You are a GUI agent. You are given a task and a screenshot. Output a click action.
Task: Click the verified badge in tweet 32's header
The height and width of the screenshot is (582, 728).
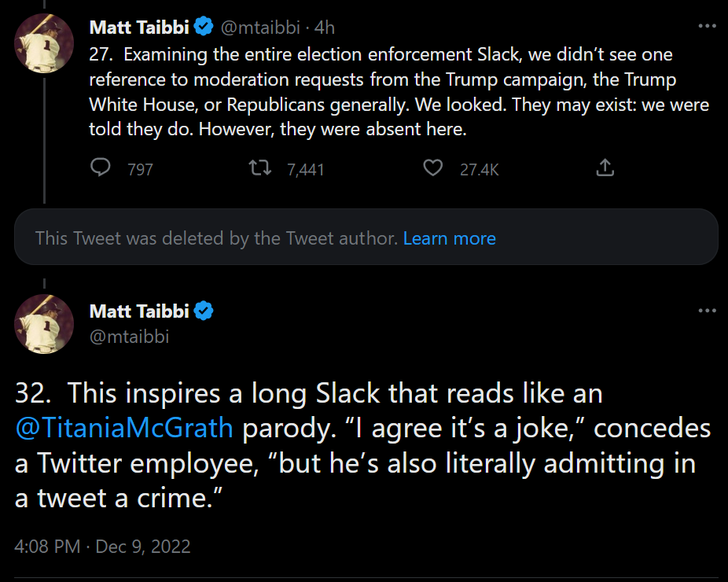coord(204,311)
